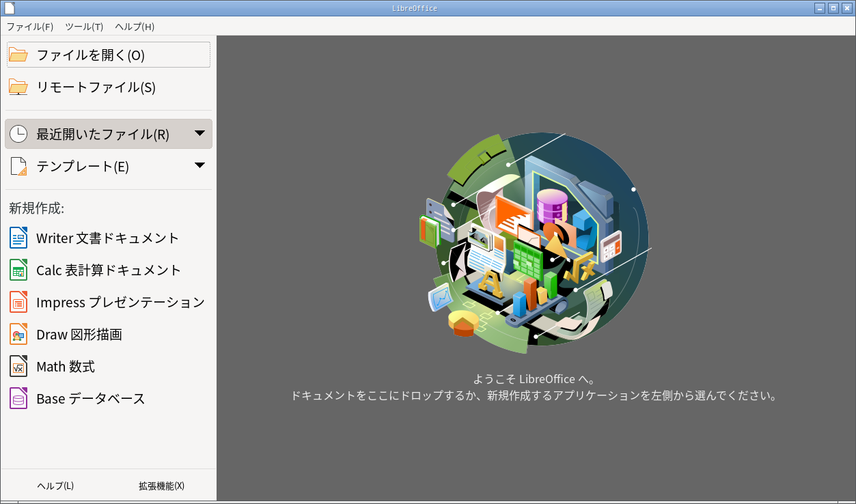Image resolution: width=856 pixels, height=504 pixels.
Task: Create a new Base データベース
Action: (x=109, y=398)
